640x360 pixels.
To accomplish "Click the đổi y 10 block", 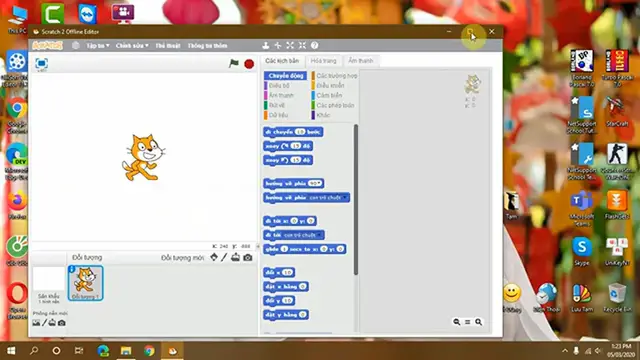I will [279, 300].
